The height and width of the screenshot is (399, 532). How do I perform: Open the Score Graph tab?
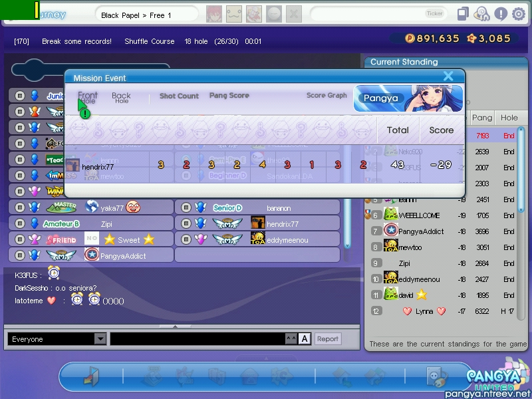[x=327, y=95]
